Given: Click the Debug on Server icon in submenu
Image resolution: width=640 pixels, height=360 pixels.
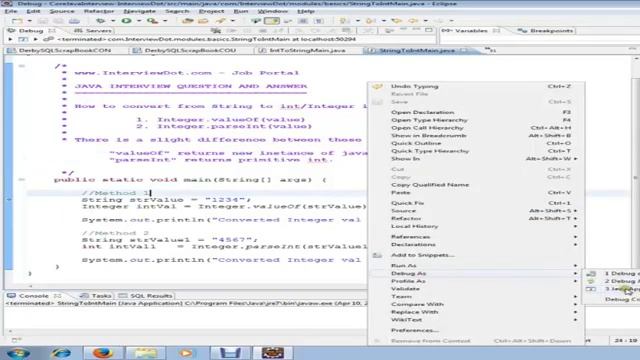Looking at the screenshot, I should pyautogui.click(x=591, y=273).
